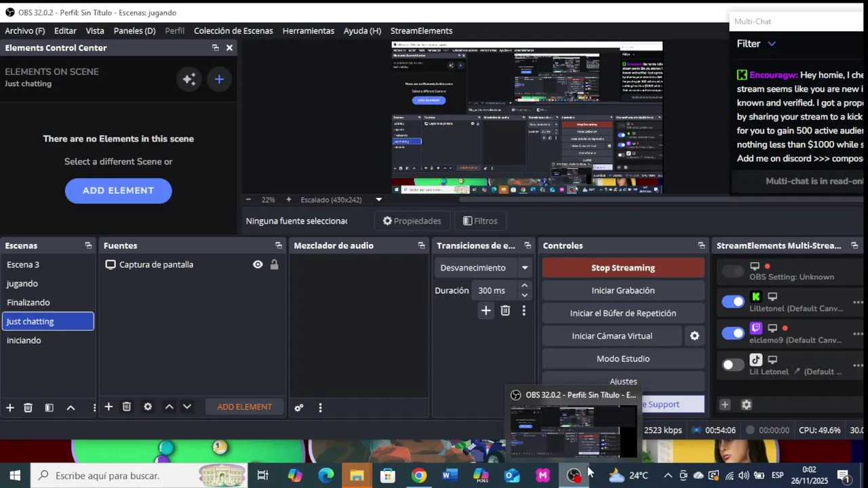This screenshot has width=868, height=488.
Task: Click the OBS window preview thumbnail above the taskbar
Action: (574, 432)
